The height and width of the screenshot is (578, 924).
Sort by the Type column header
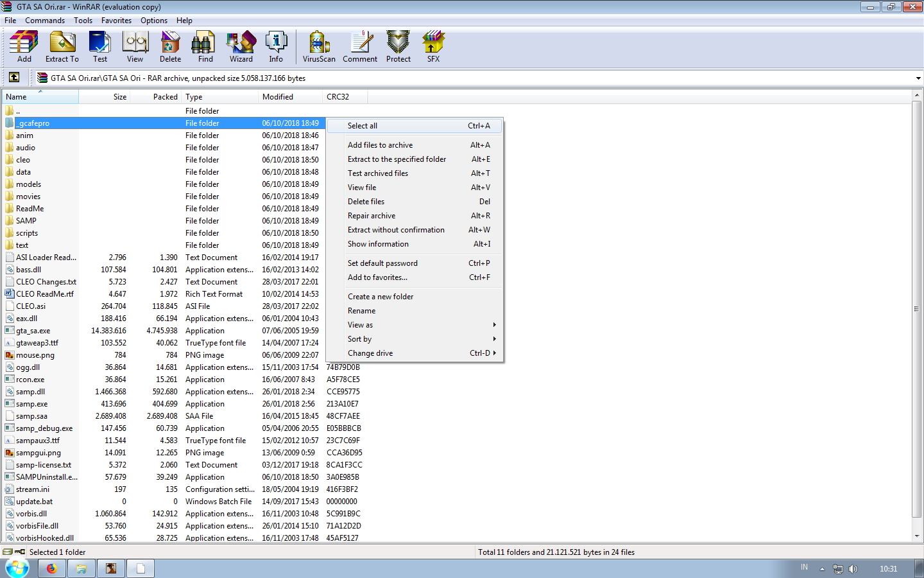click(x=220, y=97)
